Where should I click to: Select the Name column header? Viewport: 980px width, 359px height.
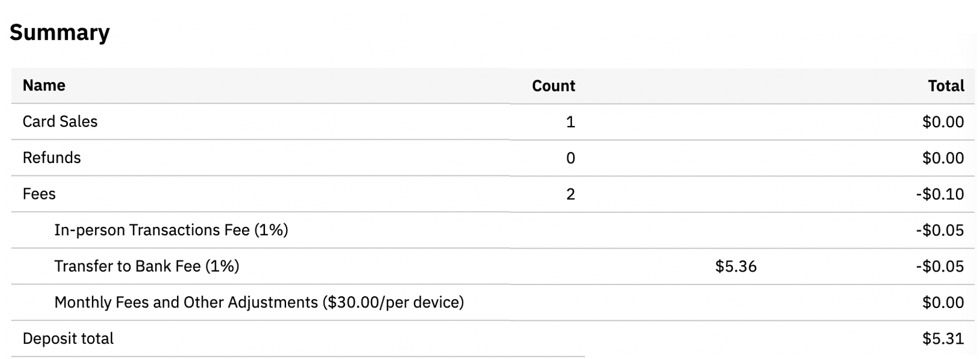[44, 86]
